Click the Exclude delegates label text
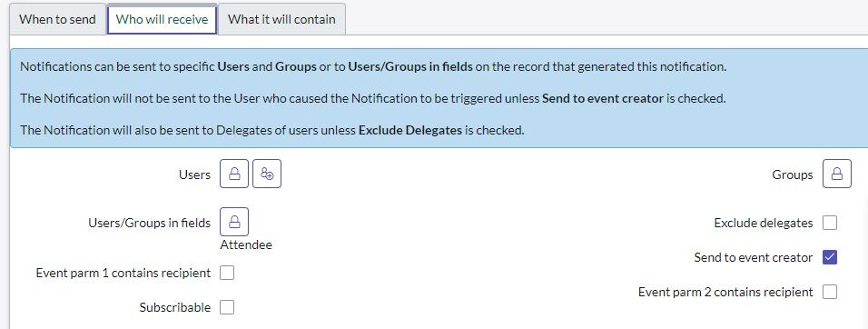The image size is (868, 329). tap(764, 223)
